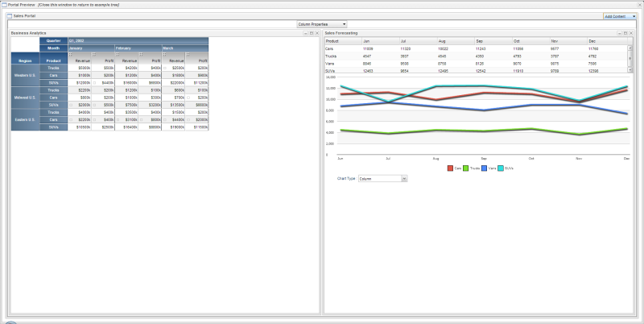Expand the Chart Type selector
644x324 pixels.
382,178
